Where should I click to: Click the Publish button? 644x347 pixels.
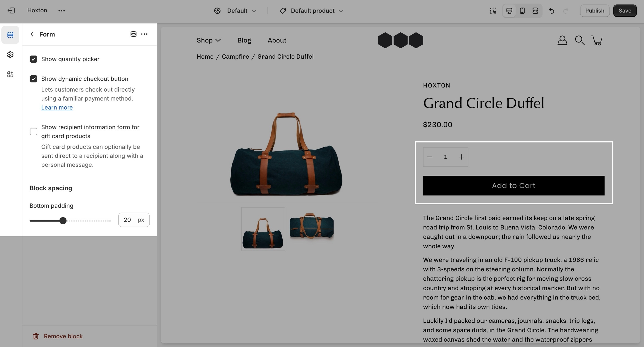click(595, 11)
